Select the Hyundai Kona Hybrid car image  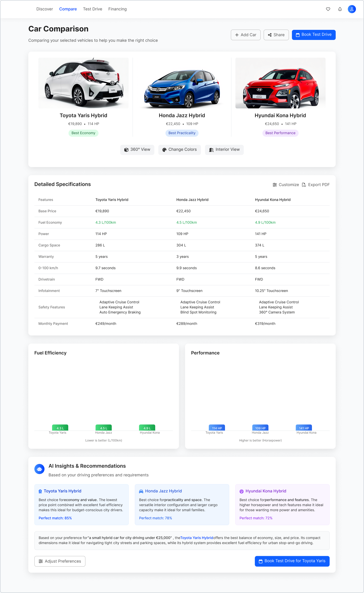(x=280, y=83)
